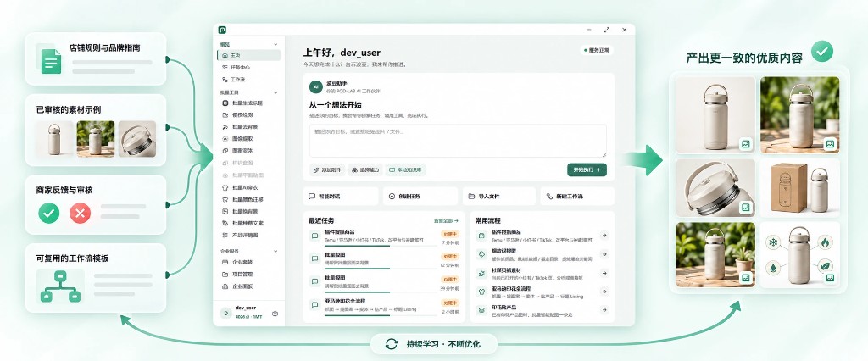The image size is (868, 361).
Task: Click the 处理中 badge above 2 小时前
Action: pyautogui.click(x=449, y=303)
